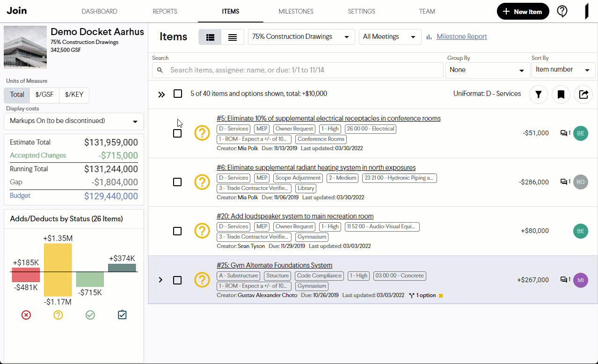Go to the Reports tab
The width and height of the screenshot is (598, 364).
[x=165, y=12]
